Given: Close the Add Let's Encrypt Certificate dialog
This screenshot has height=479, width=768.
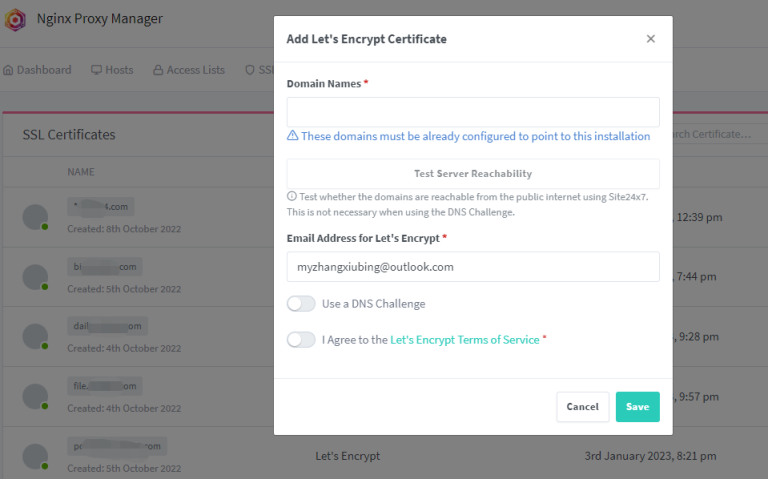Looking at the screenshot, I should click(650, 39).
